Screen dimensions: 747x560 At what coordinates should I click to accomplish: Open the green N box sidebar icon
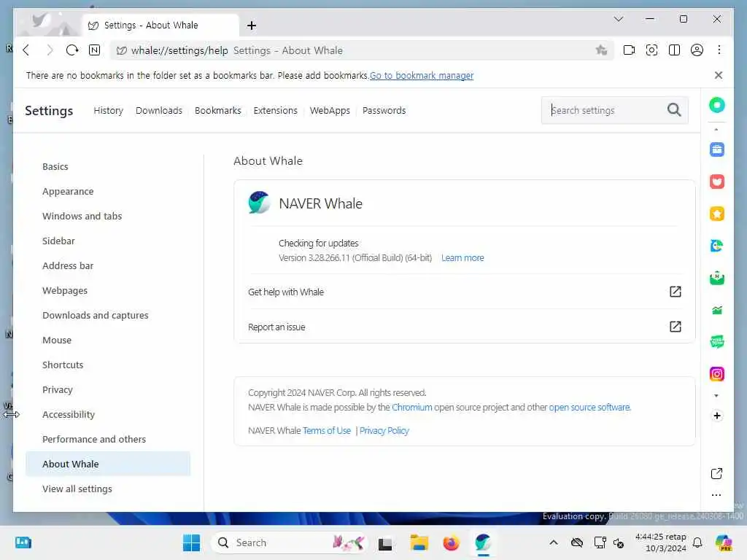tap(716, 278)
